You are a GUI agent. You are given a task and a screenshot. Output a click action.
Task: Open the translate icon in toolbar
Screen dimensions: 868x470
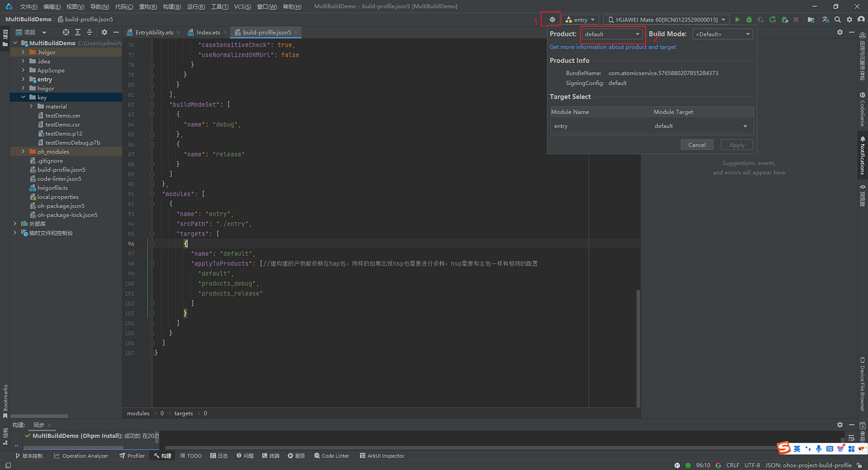pos(824,20)
